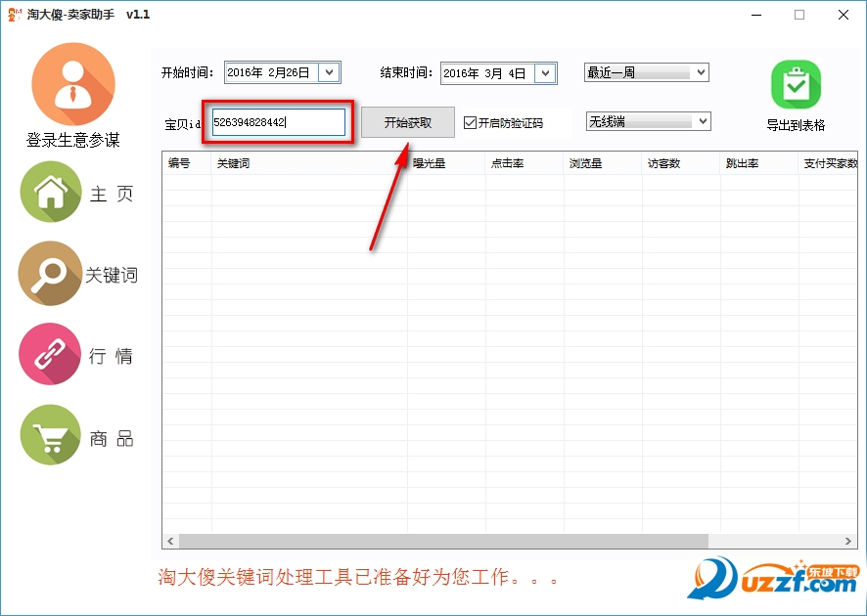Screen dimensions: 867x616
Task: Open the end date picker dropdown arrow
Action: point(545,73)
